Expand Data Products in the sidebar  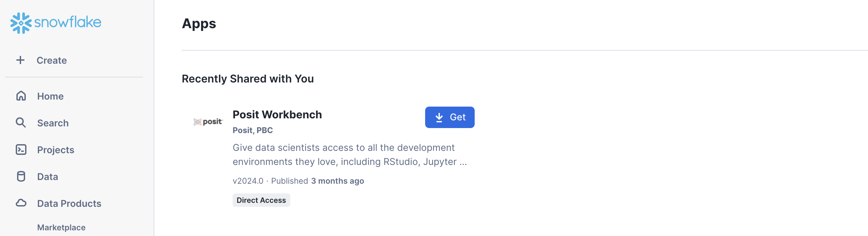(x=69, y=203)
